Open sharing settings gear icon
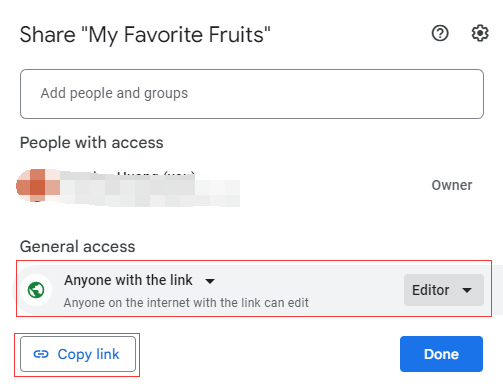Viewport: 503px width, 384px height. (480, 33)
